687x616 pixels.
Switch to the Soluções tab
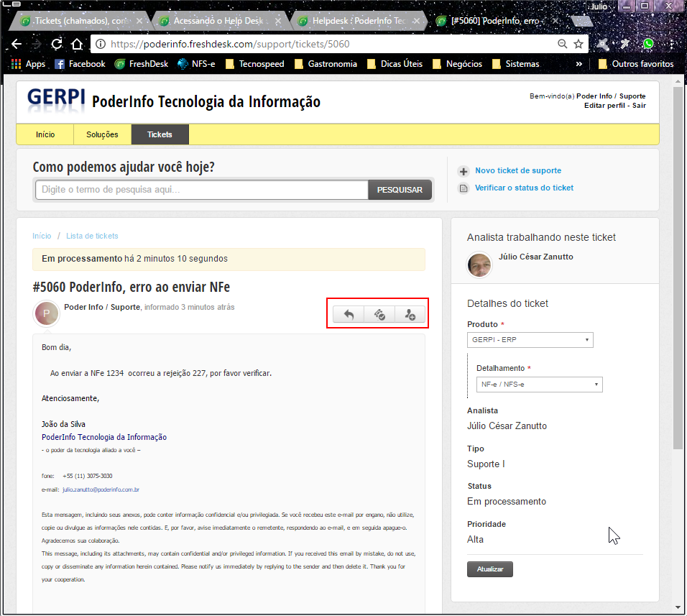click(102, 134)
